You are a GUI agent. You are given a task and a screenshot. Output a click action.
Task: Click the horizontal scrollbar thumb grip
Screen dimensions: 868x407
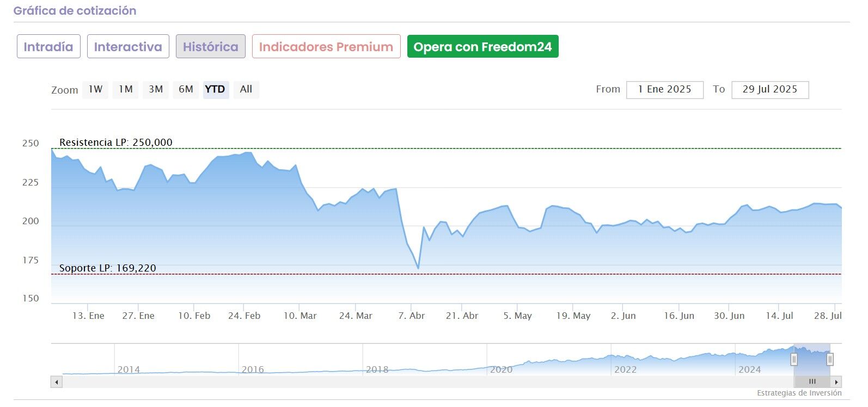coord(812,382)
